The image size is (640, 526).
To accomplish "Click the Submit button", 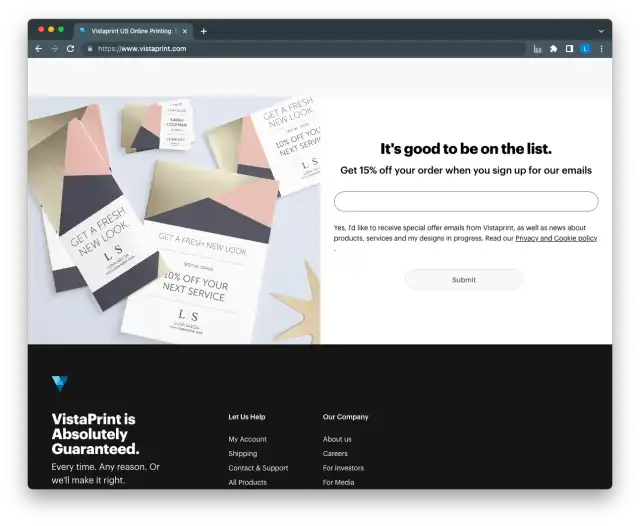I will click(x=464, y=280).
